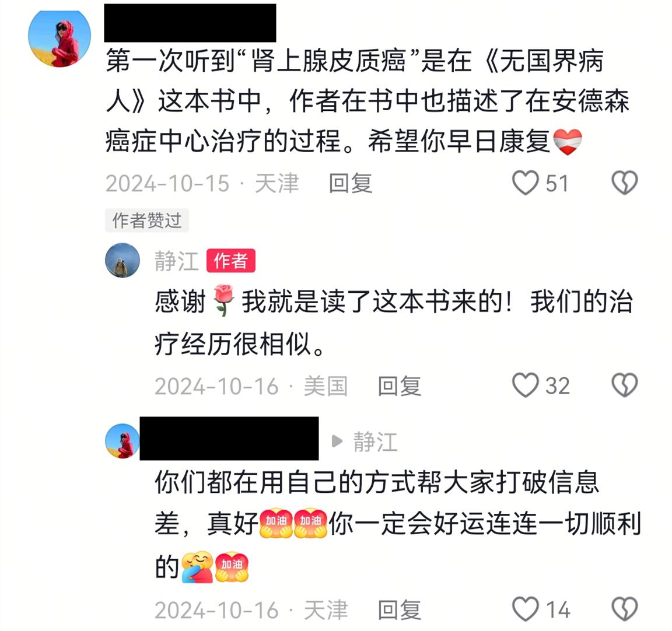Viewport: 672px width, 631px height.
Task: Click the bandaged heart emoji in first comment
Action: pyautogui.click(x=568, y=142)
